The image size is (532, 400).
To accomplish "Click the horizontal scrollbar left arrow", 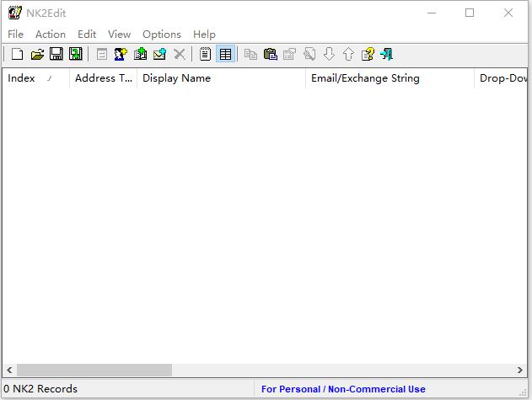I will pos(9,370).
